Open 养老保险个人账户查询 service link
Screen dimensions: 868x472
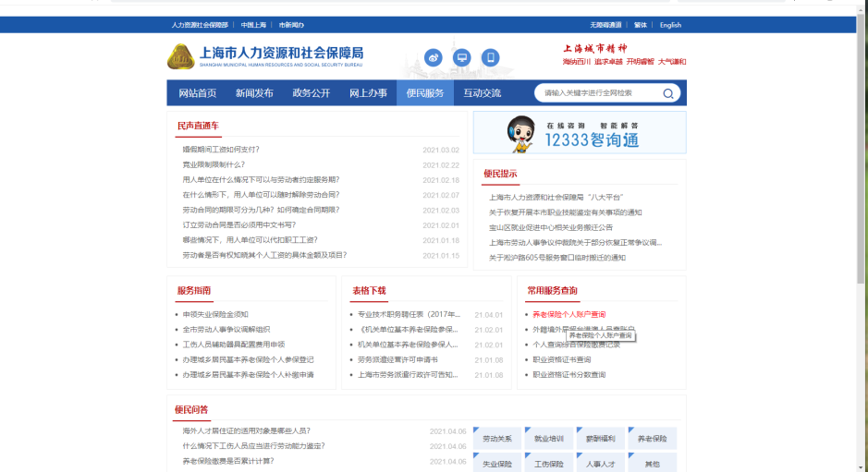(x=569, y=314)
